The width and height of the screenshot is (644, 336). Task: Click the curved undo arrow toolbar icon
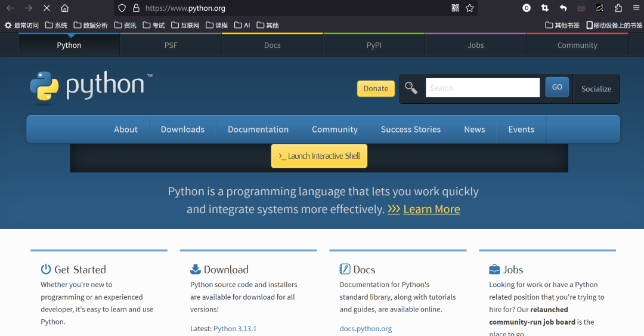(563, 8)
